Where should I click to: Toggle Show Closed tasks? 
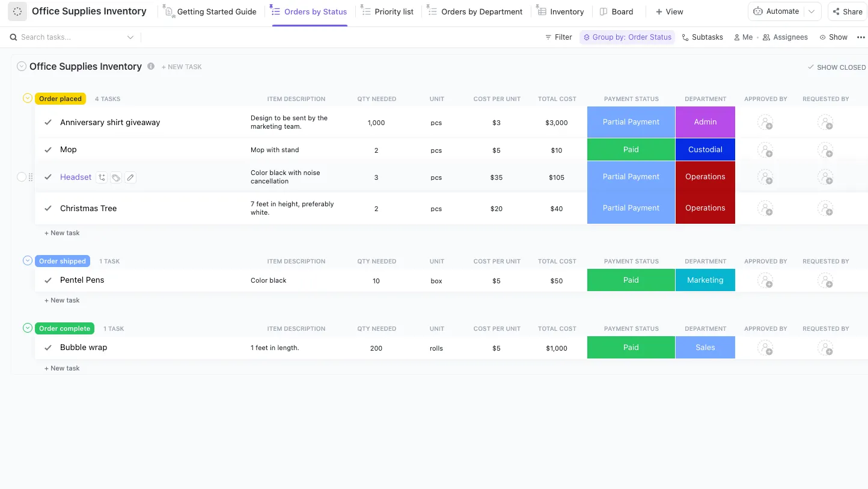[837, 67]
